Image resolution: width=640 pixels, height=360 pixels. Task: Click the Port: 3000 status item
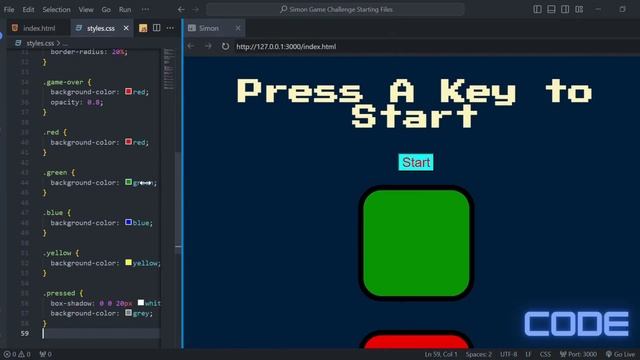[578, 354]
